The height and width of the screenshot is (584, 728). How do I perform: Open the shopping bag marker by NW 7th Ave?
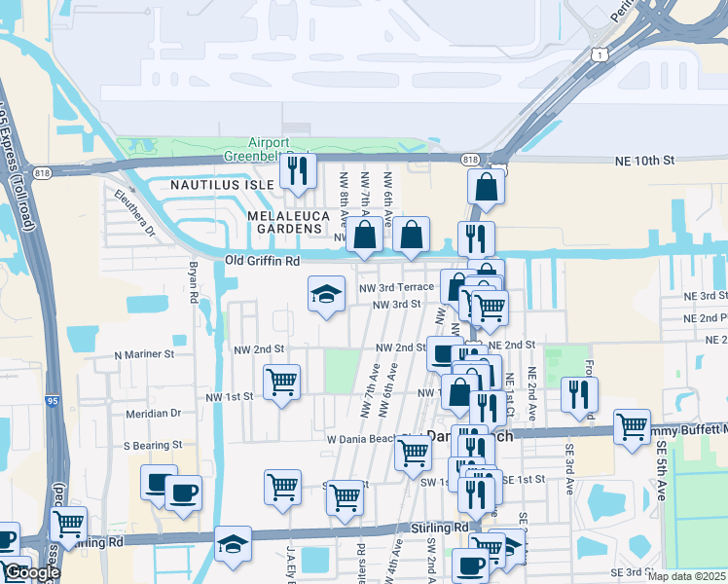point(364,236)
